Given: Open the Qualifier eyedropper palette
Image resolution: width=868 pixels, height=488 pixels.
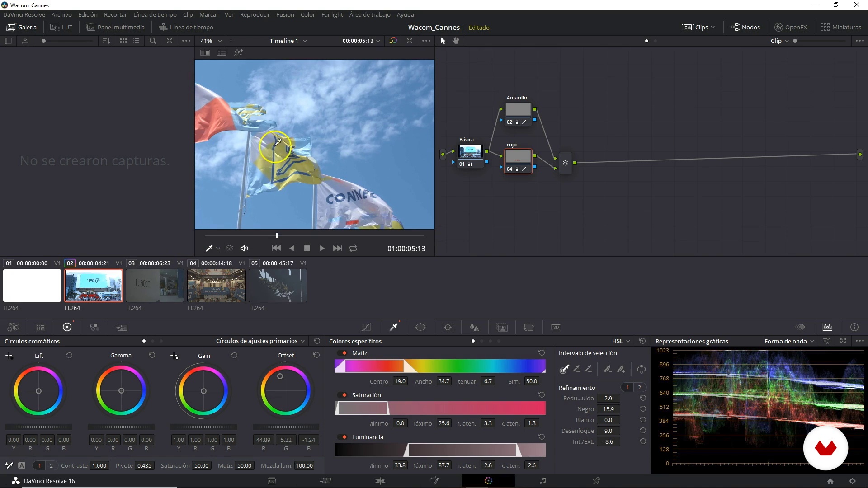Looking at the screenshot, I should coord(393,327).
